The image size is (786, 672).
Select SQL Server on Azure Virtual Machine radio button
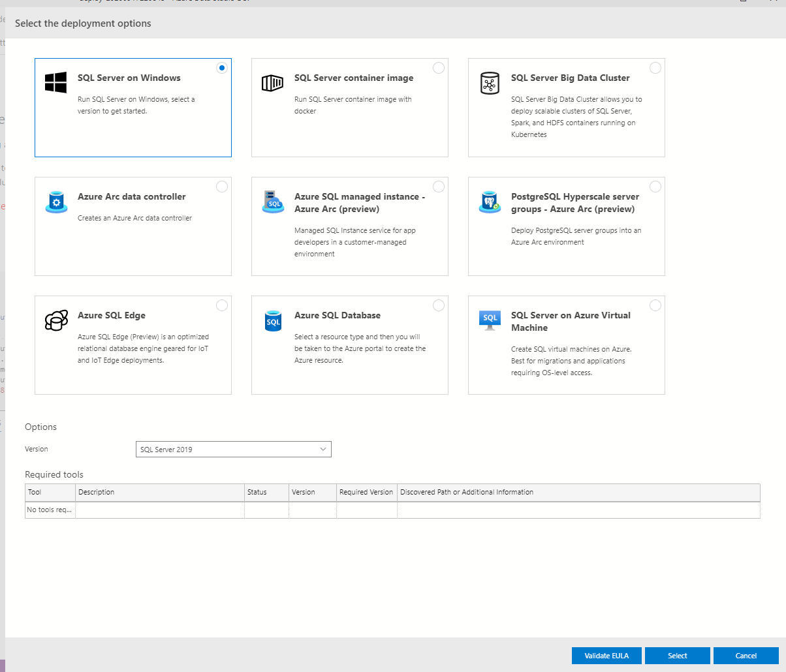tap(655, 305)
